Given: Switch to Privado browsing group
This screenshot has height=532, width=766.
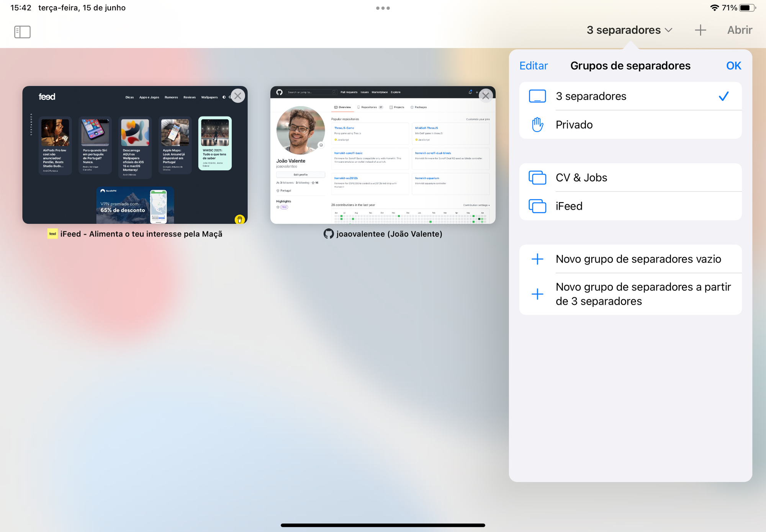Looking at the screenshot, I should click(x=630, y=125).
